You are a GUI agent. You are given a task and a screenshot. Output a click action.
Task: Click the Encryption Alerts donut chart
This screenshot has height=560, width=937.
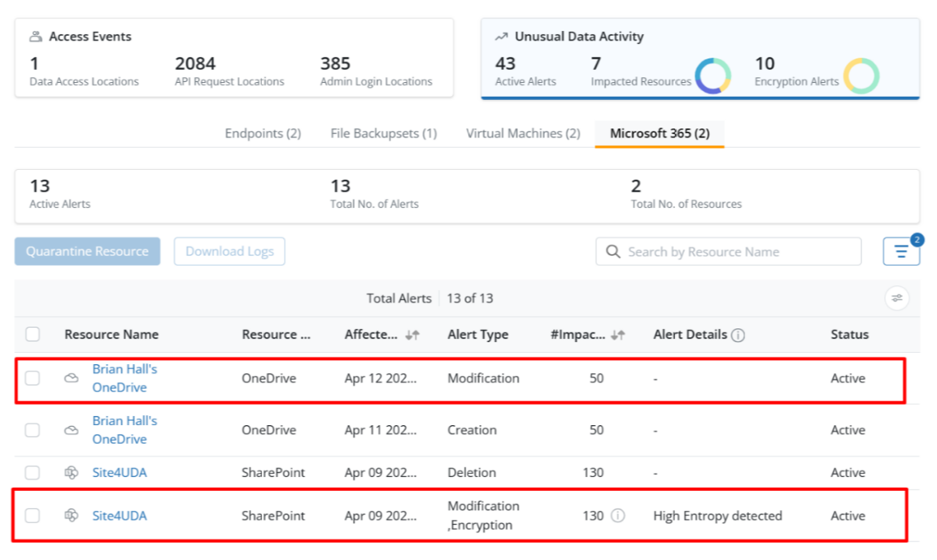pyautogui.click(x=861, y=76)
